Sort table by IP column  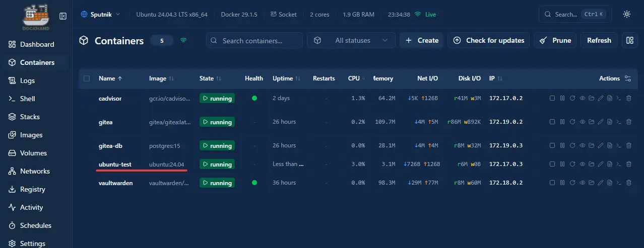(496, 78)
